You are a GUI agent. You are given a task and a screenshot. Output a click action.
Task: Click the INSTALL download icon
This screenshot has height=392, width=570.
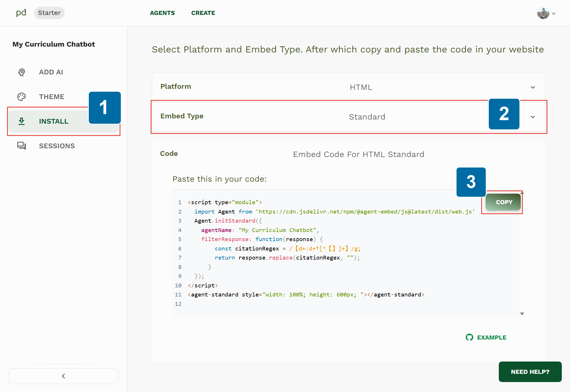[x=22, y=121]
